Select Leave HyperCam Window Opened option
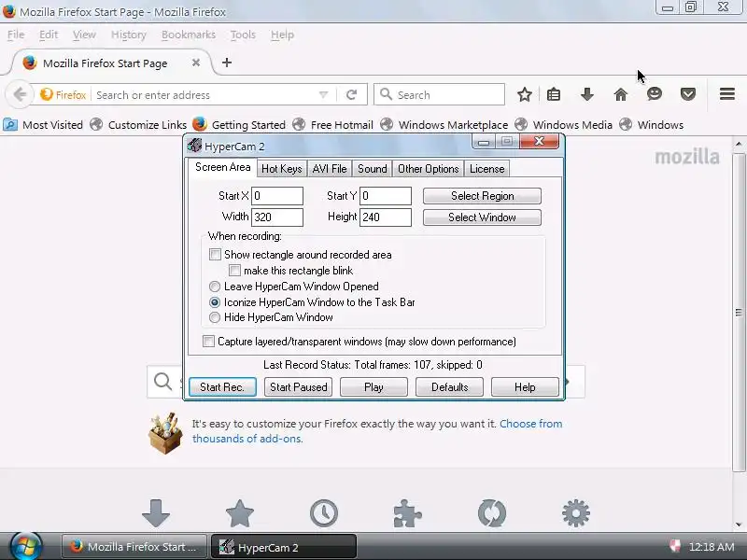The height and width of the screenshot is (560, 747). [x=215, y=287]
